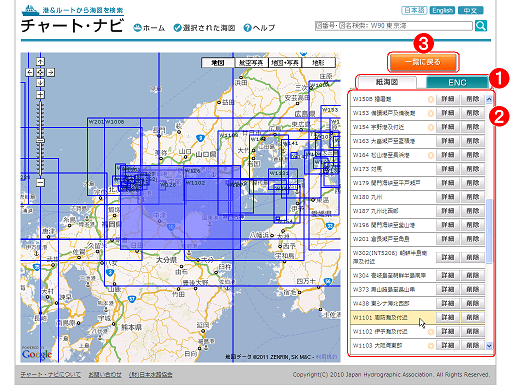Select the 紙海図 tab
This screenshot has width=512, height=386.
(x=387, y=82)
